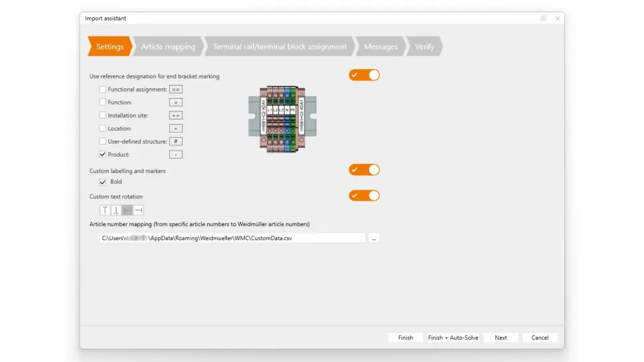This screenshot has width=644, height=362.
Task: Turn off custom labelling and markers switch
Action: [364, 170]
